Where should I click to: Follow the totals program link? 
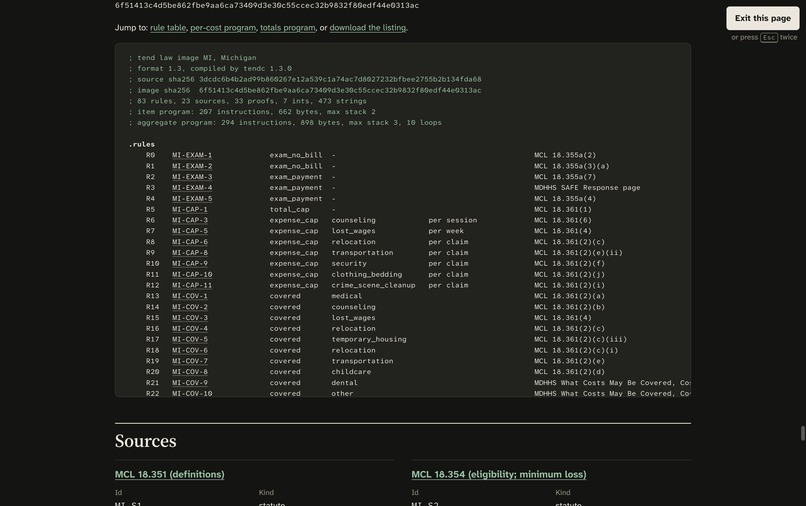point(288,28)
